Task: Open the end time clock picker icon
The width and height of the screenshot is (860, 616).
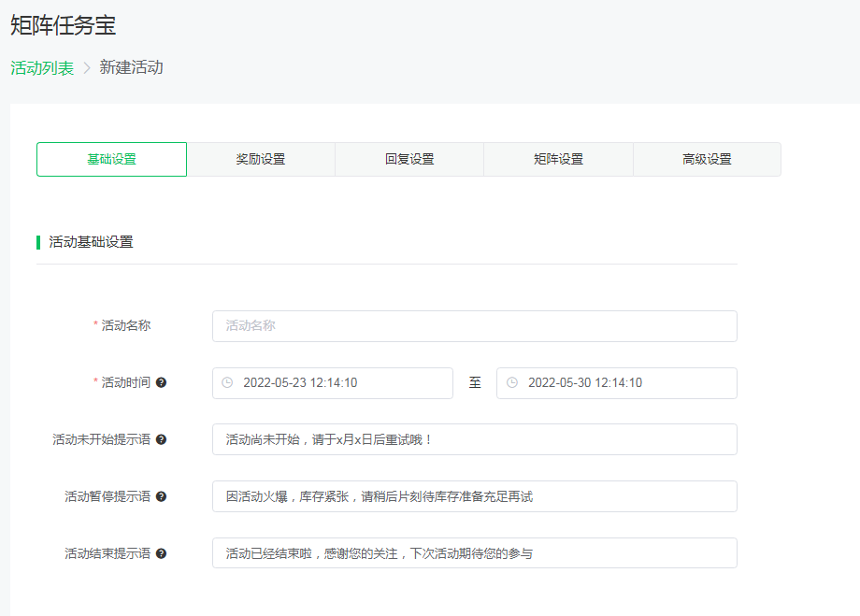Action: click(512, 383)
